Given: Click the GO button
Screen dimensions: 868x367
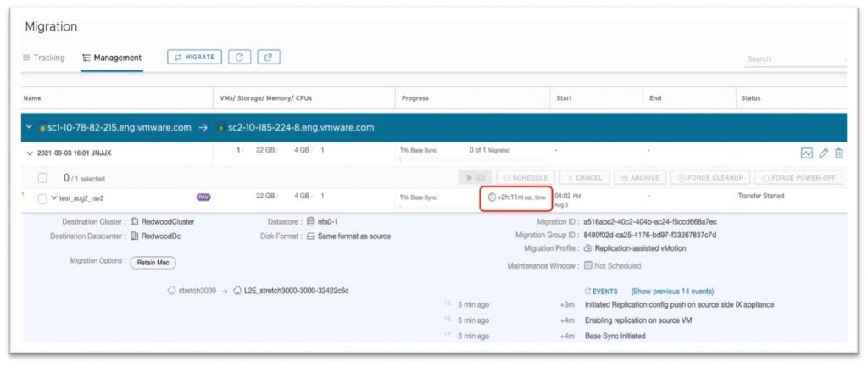Looking at the screenshot, I should tap(475, 178).
